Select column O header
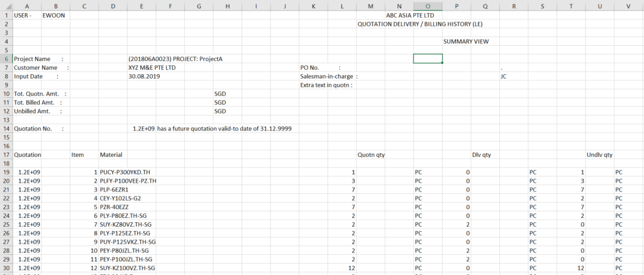This screenshot has width=644, height=275. coord(428,6)
